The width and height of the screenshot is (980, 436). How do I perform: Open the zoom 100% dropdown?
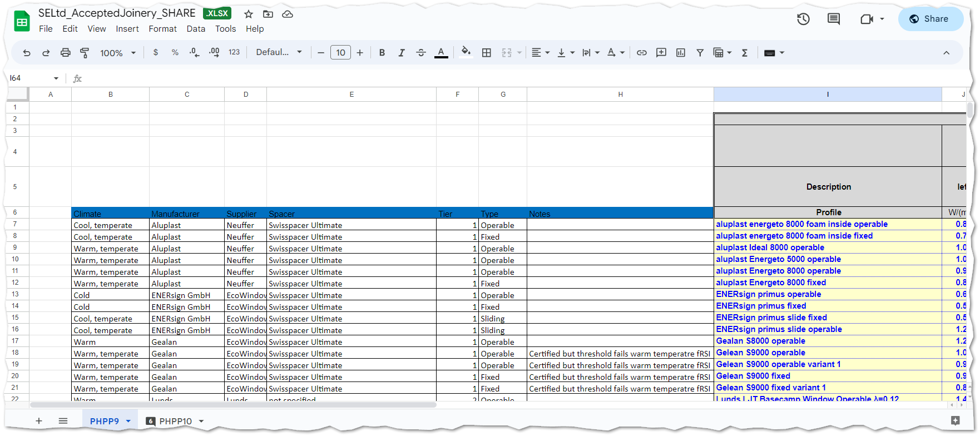click(x=118, y=53)
